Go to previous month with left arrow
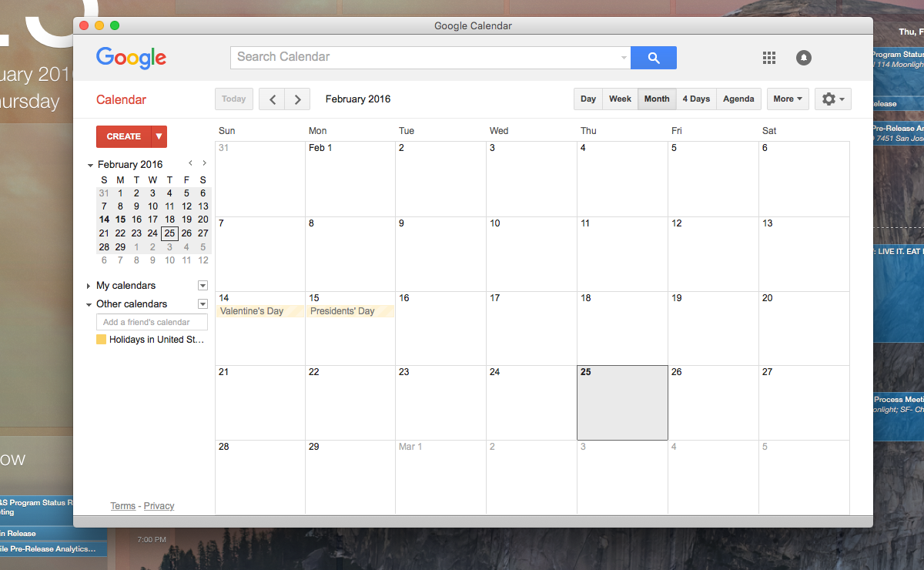The width and height of the screenshot is (924, 570). [272, 99]
